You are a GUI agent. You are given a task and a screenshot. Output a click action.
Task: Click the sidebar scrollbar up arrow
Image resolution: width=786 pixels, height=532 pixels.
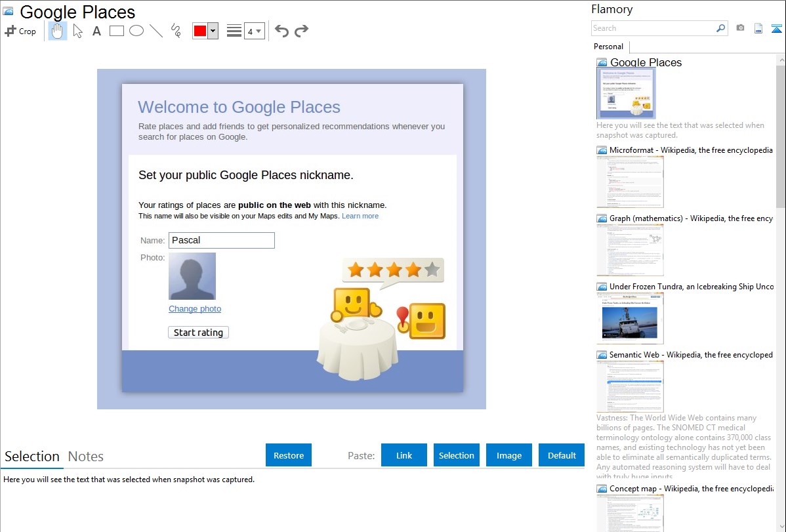(x=781, y=60)
